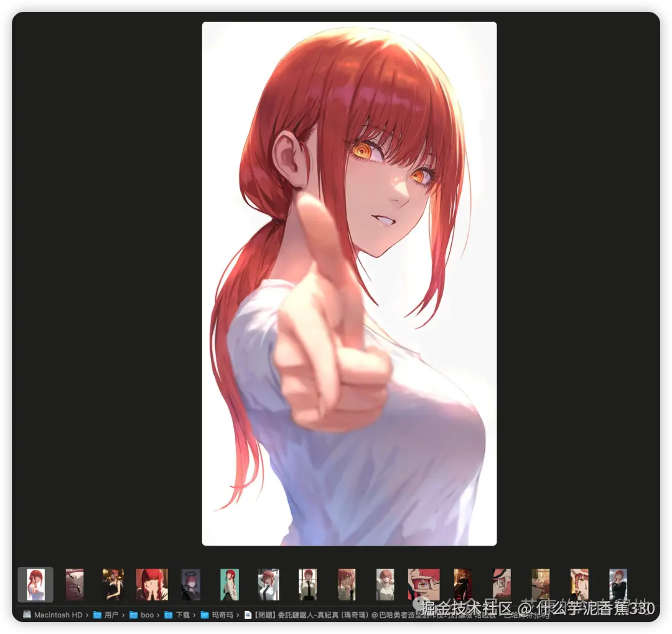This screenshot has width=672, height=634.
Task: Select the 玛奇玛 folder in path bar
Action: point(217,615)
